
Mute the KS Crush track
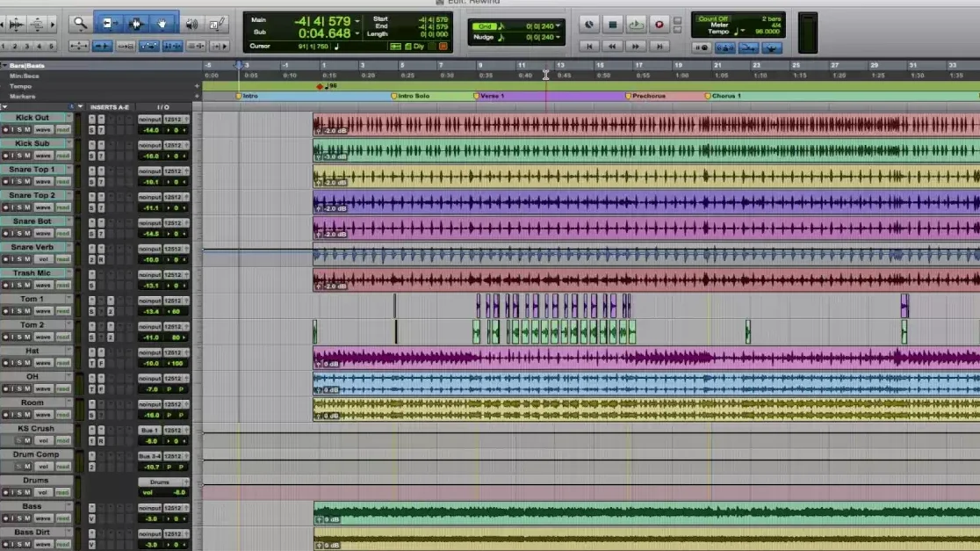(x=27, y=440)
